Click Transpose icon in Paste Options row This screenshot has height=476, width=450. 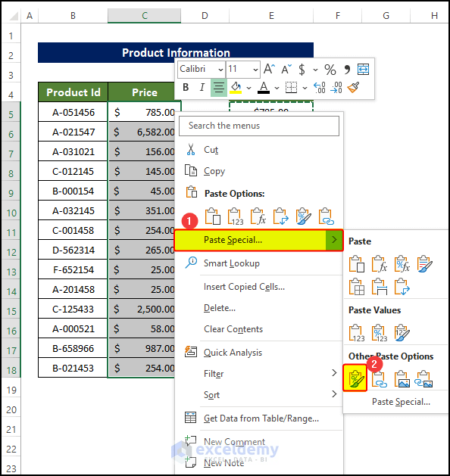click(281, 216)
